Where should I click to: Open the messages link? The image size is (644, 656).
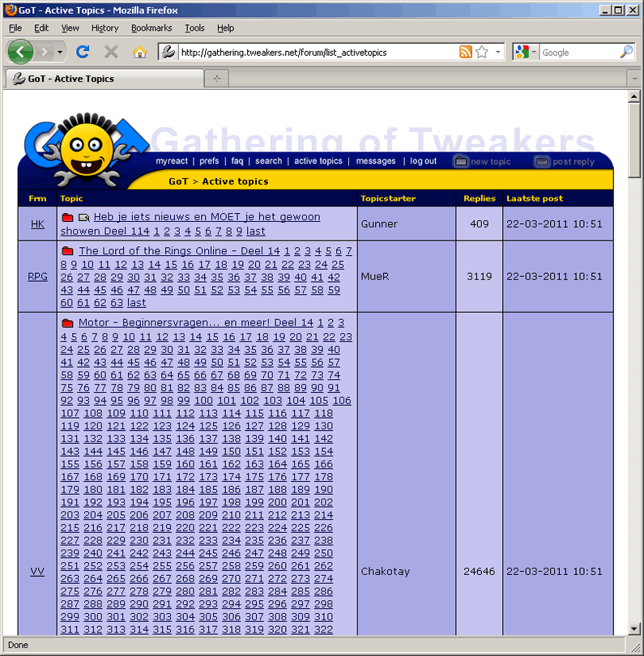(376, 161)
